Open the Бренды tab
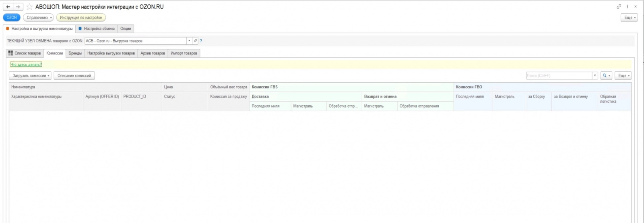 click(x=75, y=53)
